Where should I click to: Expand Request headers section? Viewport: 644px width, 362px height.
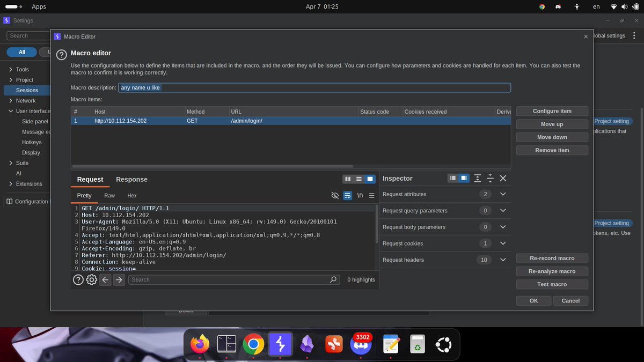coord(503,260)
